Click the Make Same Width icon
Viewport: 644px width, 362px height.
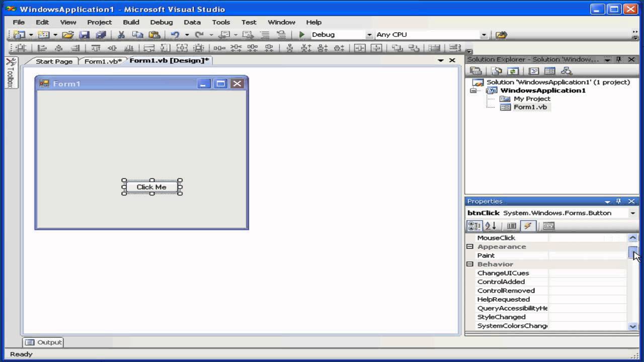(149, 48)
